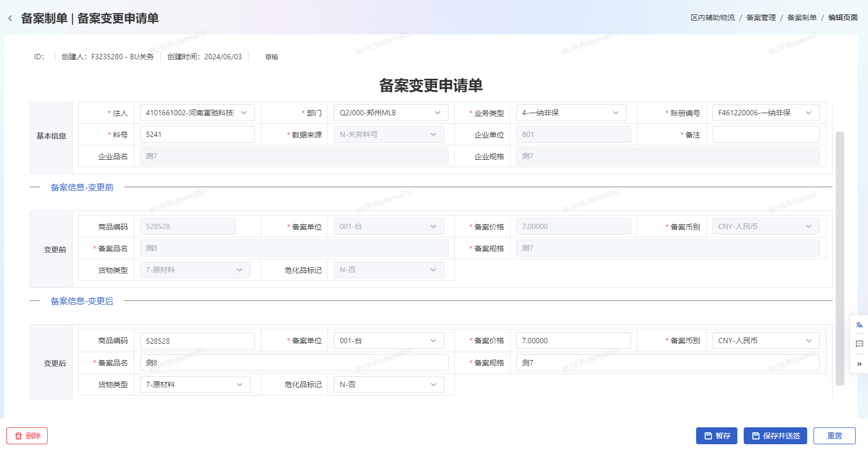Open 变更后 备案币别 CNY-人民币 dropdown
Viewport: 868px width, 449px height.
(766, 341)
